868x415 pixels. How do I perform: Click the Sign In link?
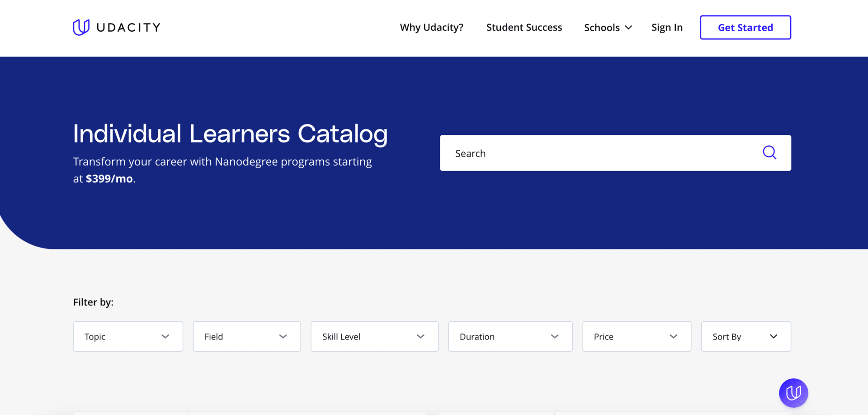click(667, 28)
